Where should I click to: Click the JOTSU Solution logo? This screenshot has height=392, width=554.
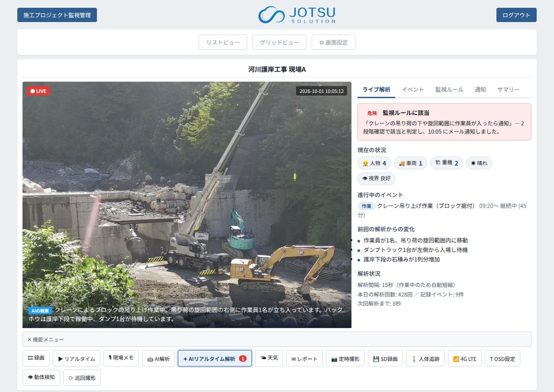pyautogui.click(x=297, y=15)
